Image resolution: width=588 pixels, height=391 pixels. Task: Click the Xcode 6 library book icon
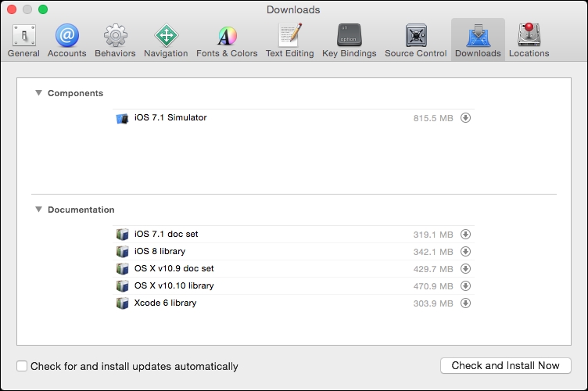pos(122,303)
